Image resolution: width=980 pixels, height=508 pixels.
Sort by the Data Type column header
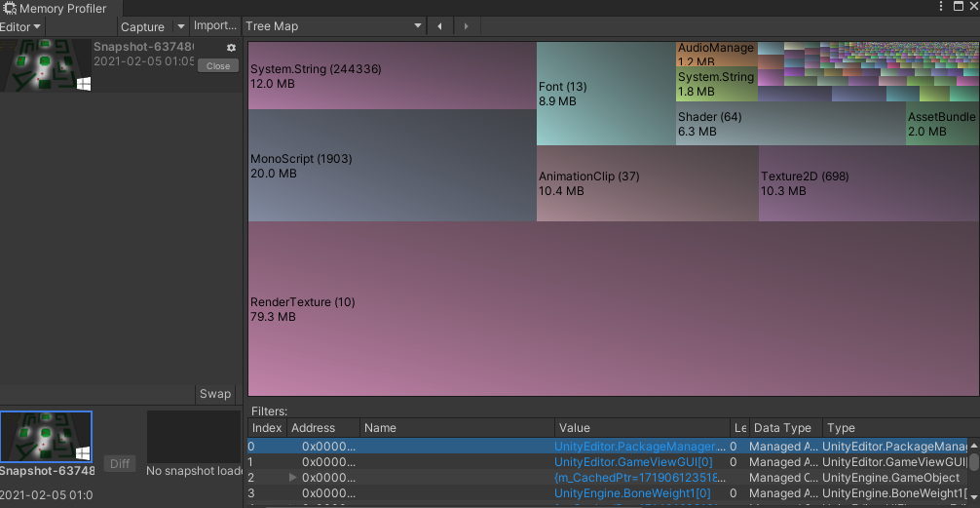click(785, 428)
